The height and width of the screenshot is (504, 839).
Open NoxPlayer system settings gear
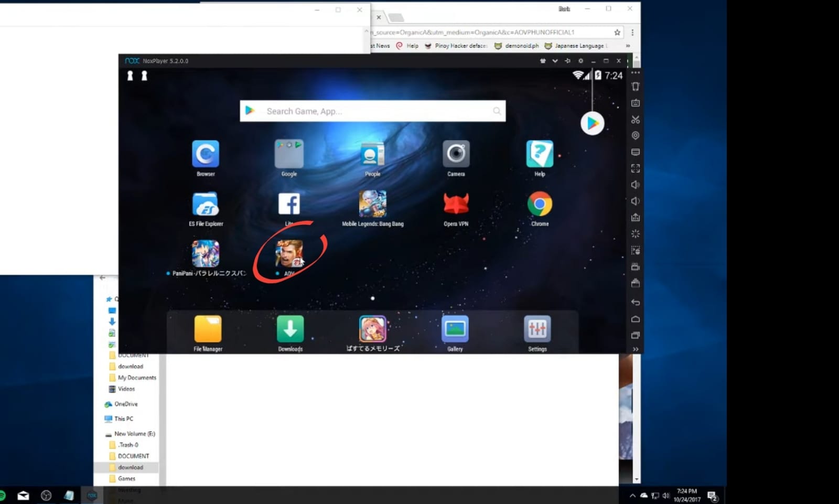coord(580,61)
